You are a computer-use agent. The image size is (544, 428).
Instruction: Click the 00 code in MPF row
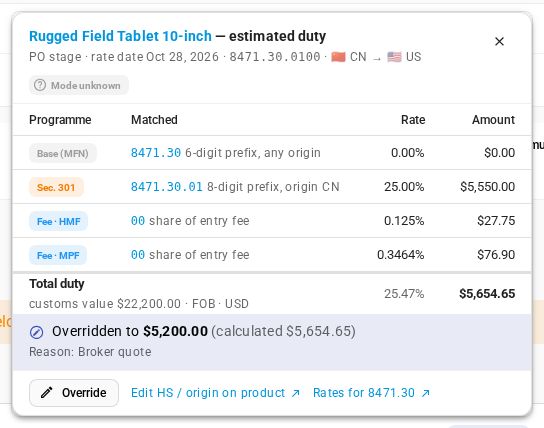pos(138,255)
